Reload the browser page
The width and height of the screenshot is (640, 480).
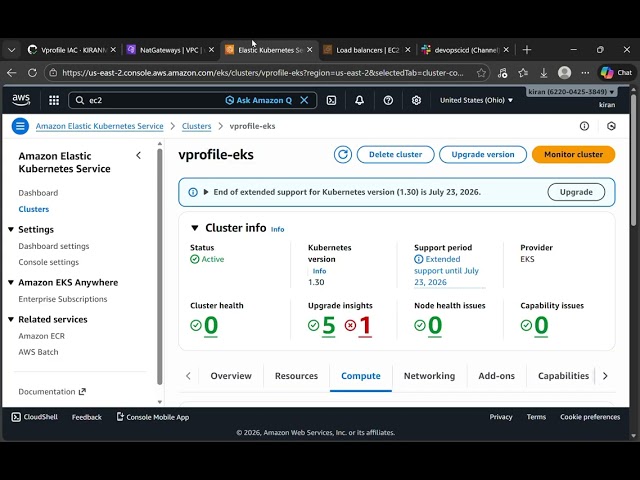click(32, 73)
